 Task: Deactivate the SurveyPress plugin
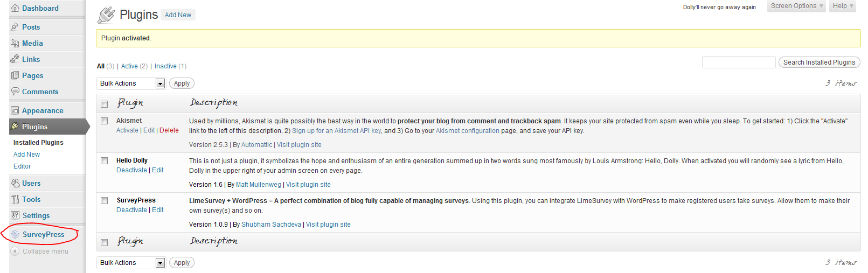pyautogui.click(x=131, y=210)
